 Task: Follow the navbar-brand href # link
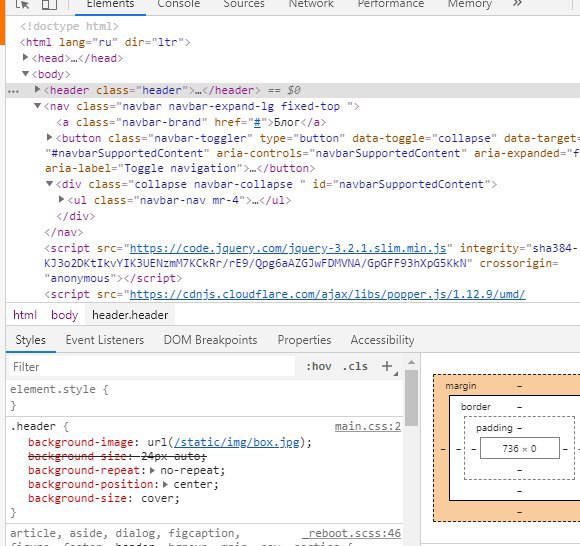(x=257, y=122)
